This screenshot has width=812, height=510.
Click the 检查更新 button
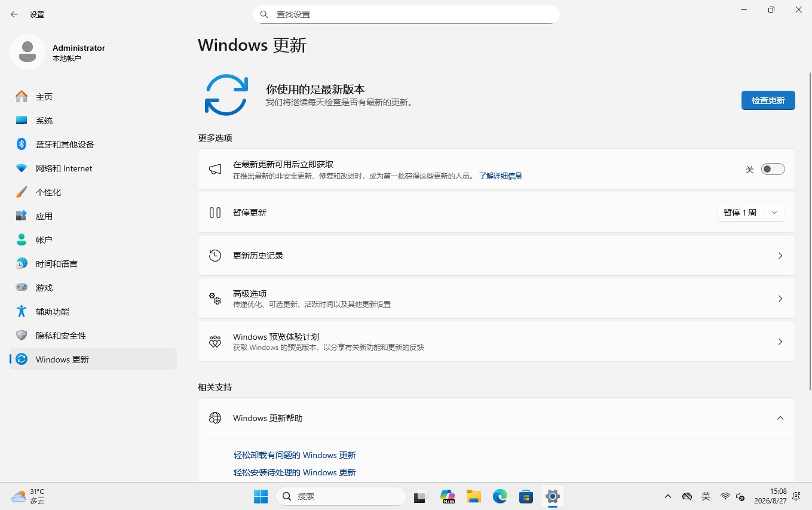tap(768, 100)
